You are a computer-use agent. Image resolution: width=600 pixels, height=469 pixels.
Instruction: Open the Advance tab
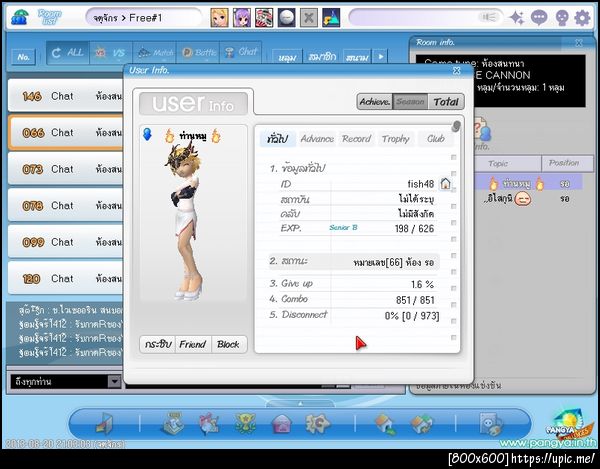click(x=317, y=138)
